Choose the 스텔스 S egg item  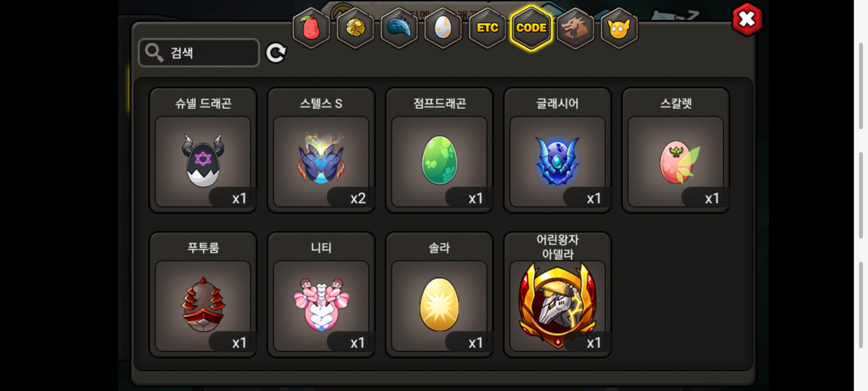tap(321, 150)
